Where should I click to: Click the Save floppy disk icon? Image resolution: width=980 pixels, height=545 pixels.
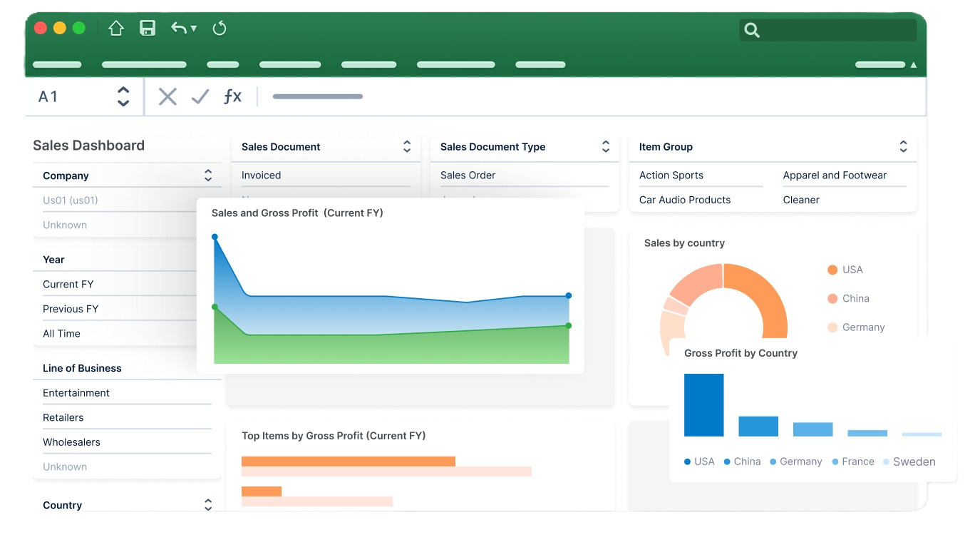point(148,29)
